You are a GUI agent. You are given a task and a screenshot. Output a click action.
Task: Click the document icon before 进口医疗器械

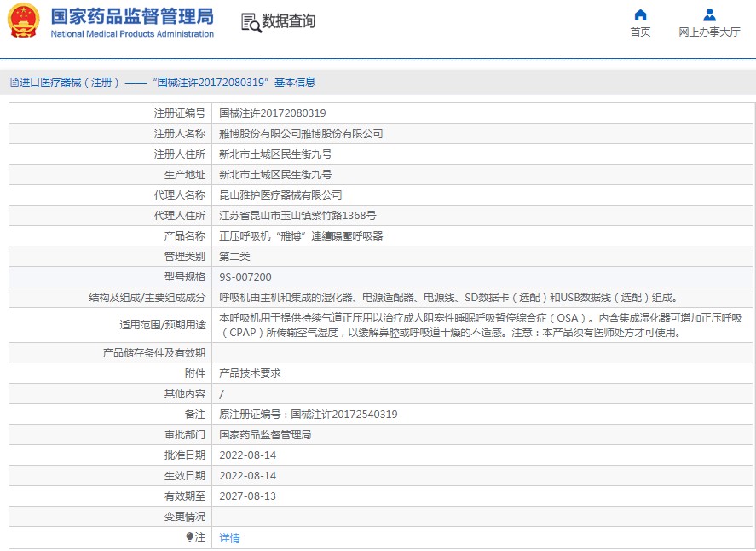pyautogui.click(x=14, y=83)
